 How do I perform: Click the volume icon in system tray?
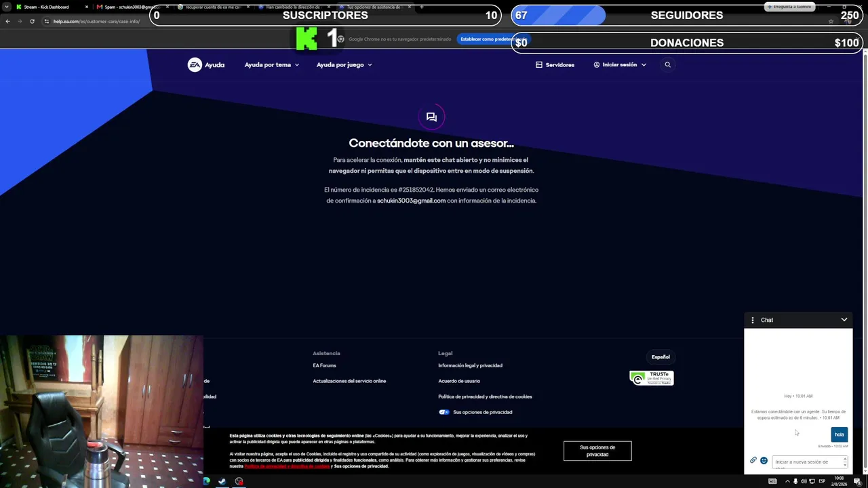click(804, 481)
